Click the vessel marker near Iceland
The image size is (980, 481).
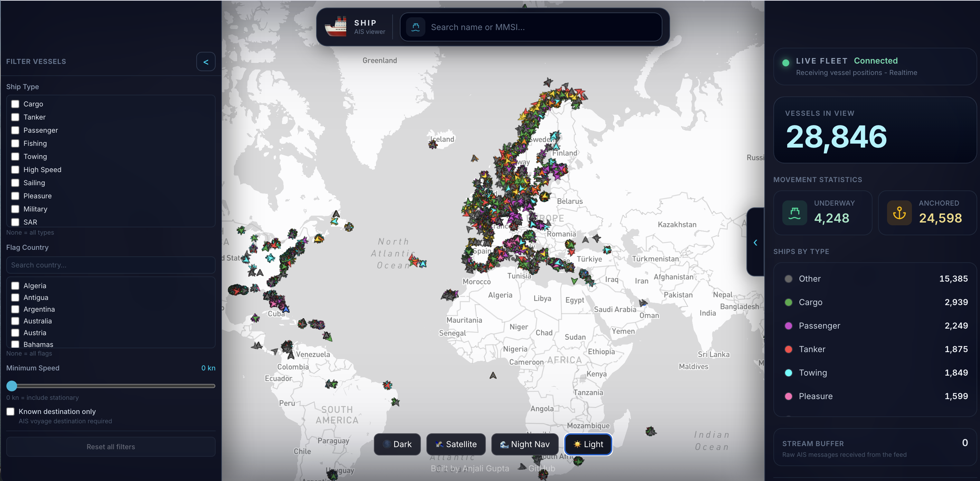433,144
